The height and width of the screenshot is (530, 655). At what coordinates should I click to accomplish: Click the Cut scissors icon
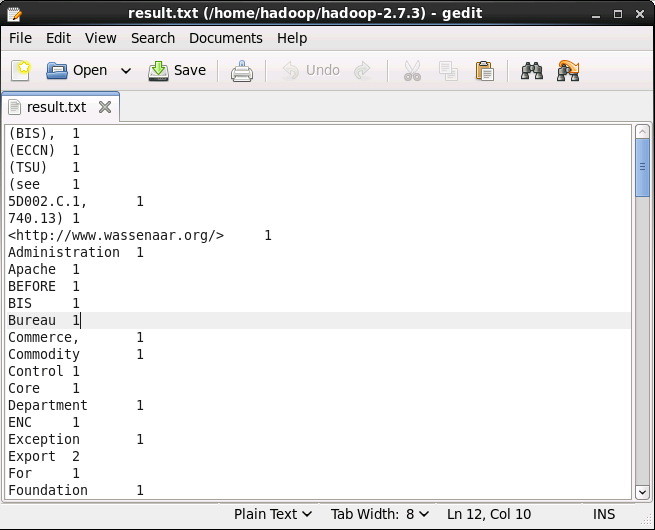[412, 71]
